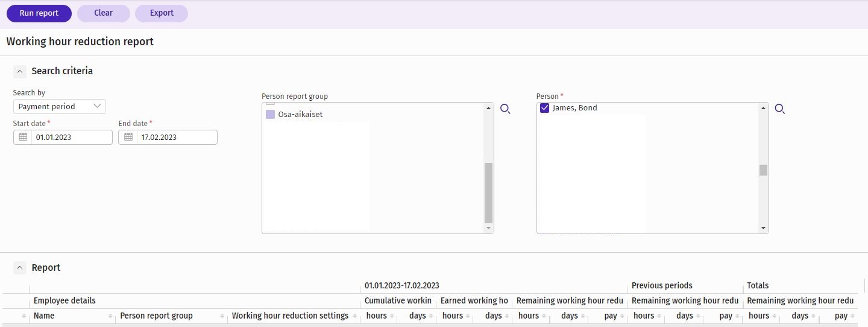Viewport: 868px width, 327px height.
Task: Click the 01.01.2023-17.02.2023 period header
Action: [x=402, y=286]
